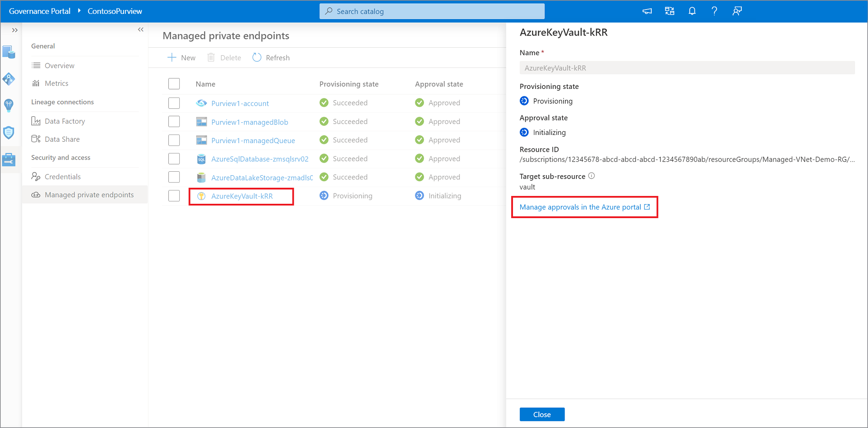Check the Purview1-account row checkbox
868x428 pixels.
tap(174, 103)
